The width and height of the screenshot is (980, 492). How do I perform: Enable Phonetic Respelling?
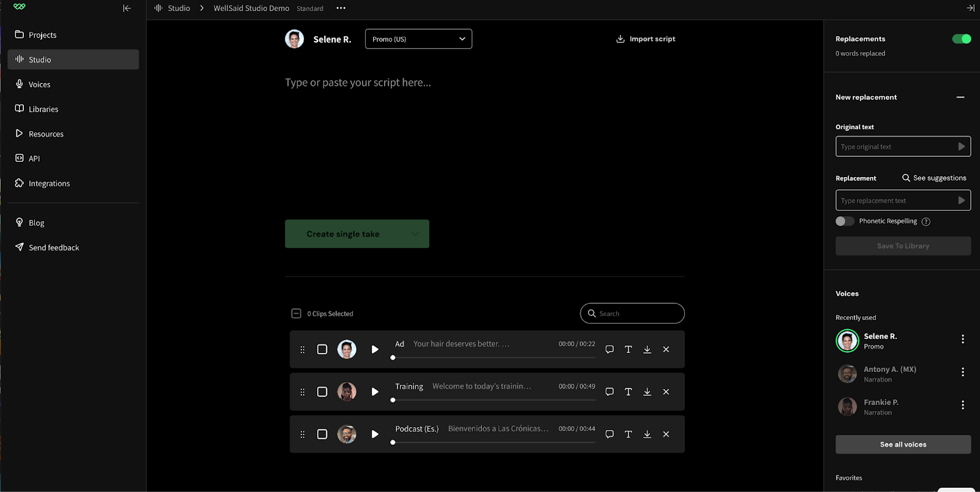(845, 221)
